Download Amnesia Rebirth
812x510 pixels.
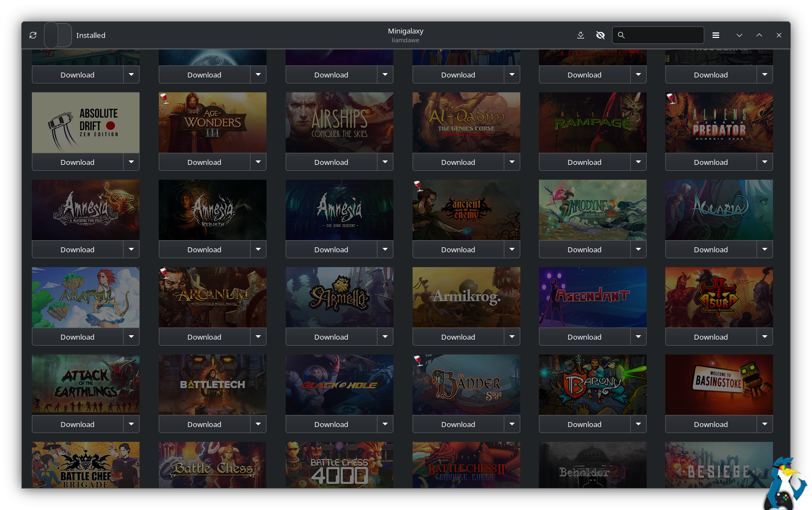[204, 250]
